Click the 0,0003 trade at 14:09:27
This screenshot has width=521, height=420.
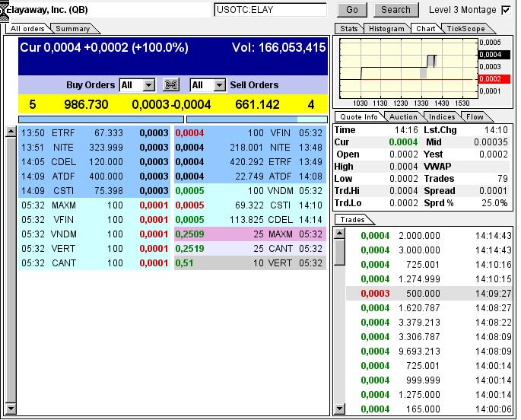pos(429,294)
